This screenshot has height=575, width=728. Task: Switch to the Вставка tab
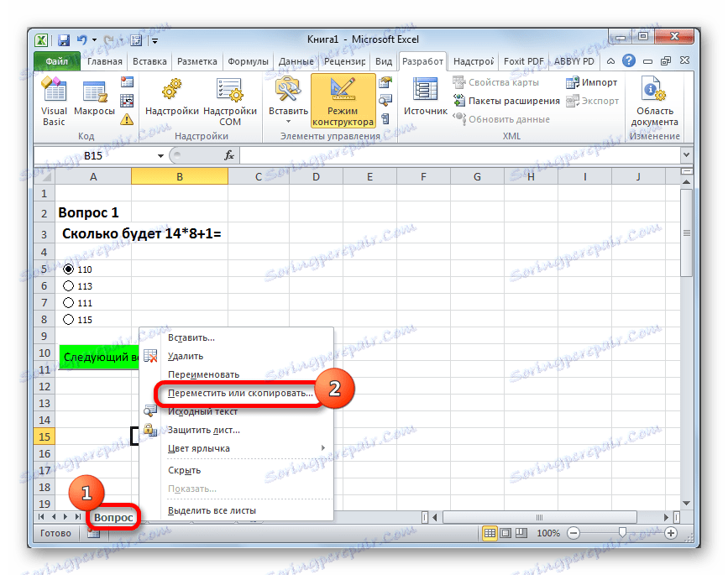pos(149,61)
